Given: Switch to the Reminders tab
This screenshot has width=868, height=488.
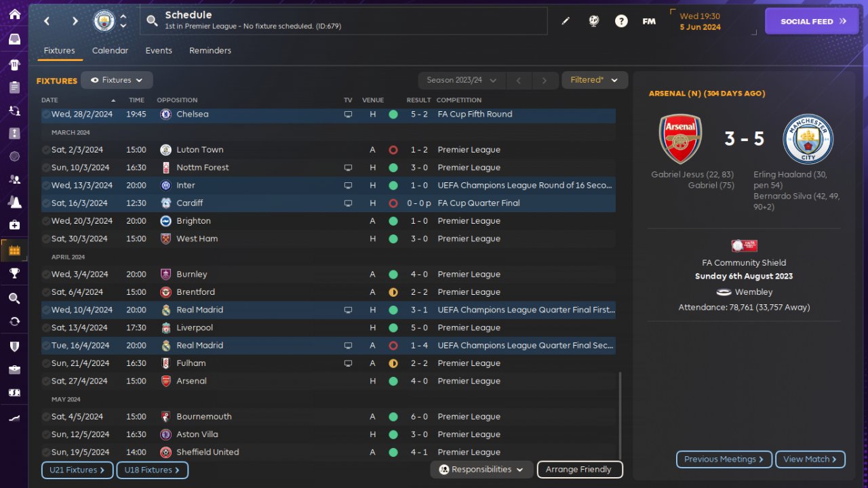Looking at the screenshot, I should [x=210, y=51].
